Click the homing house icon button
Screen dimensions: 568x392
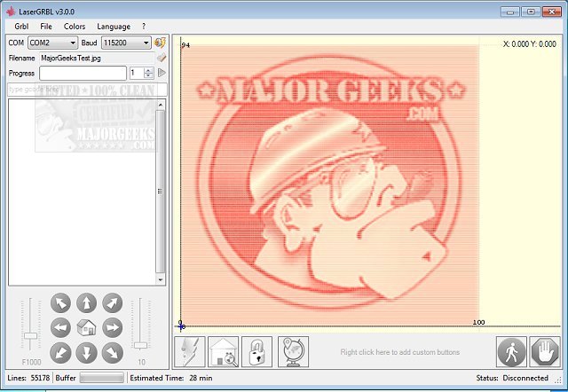(x=224, y=352)
